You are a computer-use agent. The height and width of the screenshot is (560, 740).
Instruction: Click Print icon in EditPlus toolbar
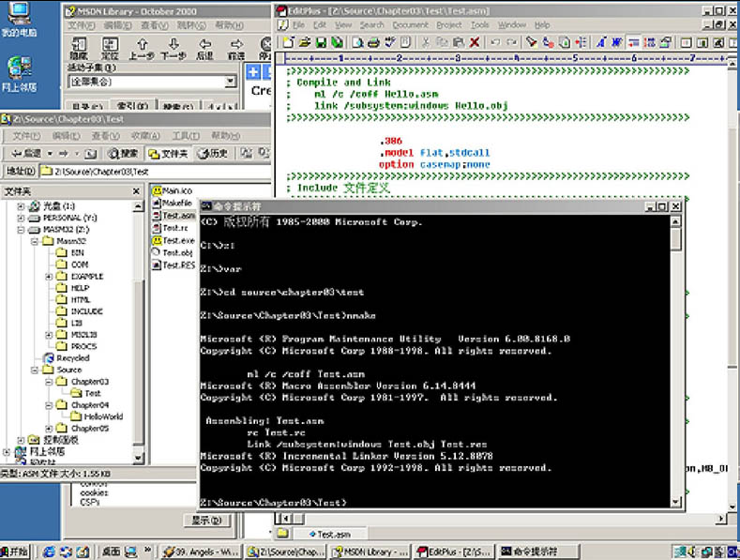click(373, 42)
